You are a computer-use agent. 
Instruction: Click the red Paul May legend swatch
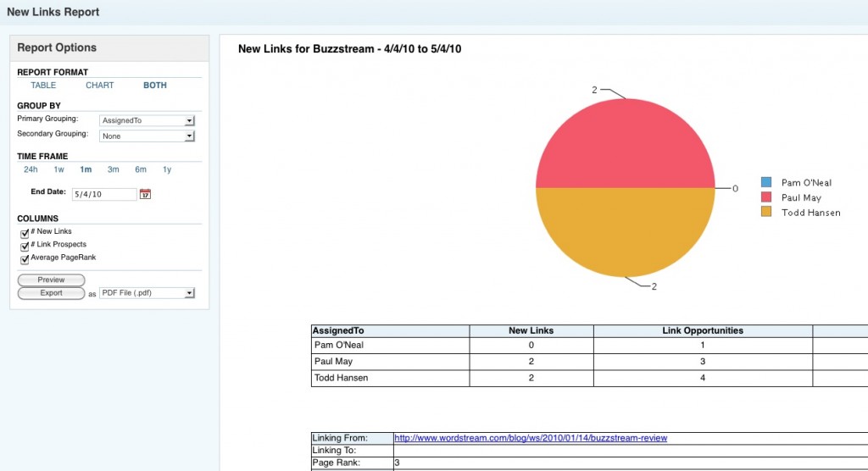(766, 197)
